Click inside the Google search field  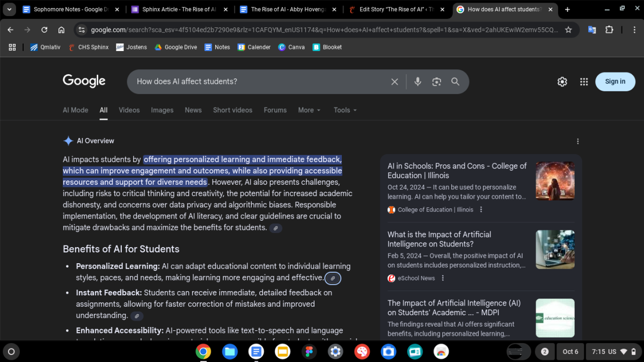point(258,82)
